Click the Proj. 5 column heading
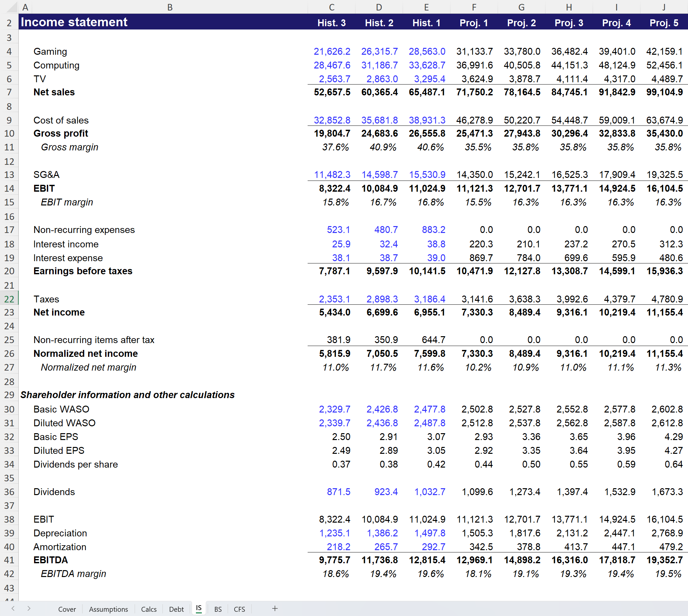Viewport: 688px width, 616px height. tap(664, 23)
